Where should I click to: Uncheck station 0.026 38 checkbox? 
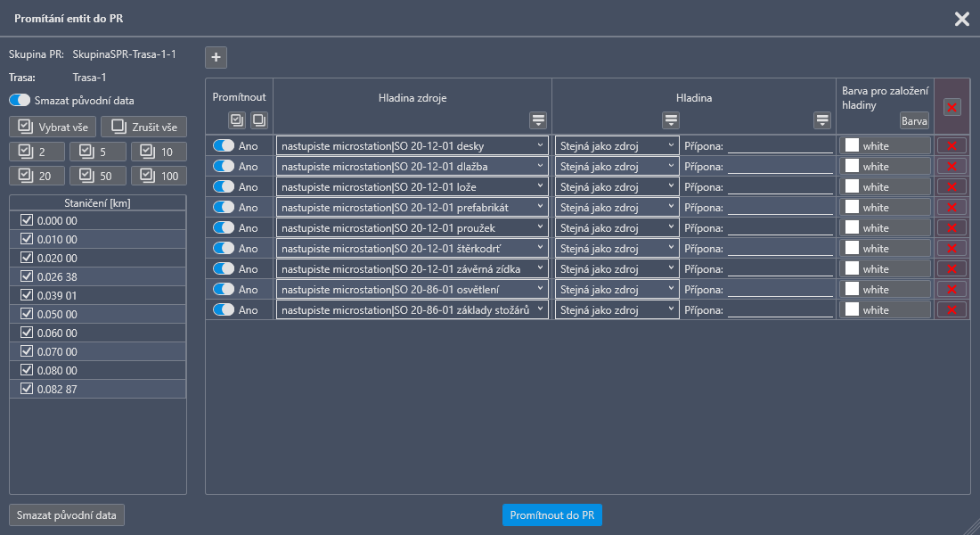point(27,276)
